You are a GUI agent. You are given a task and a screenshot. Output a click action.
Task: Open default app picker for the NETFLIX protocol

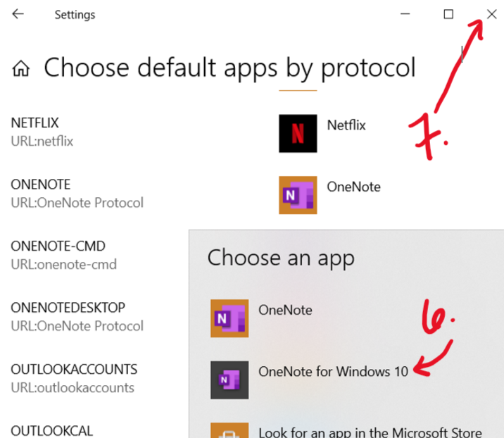point(346,125)
